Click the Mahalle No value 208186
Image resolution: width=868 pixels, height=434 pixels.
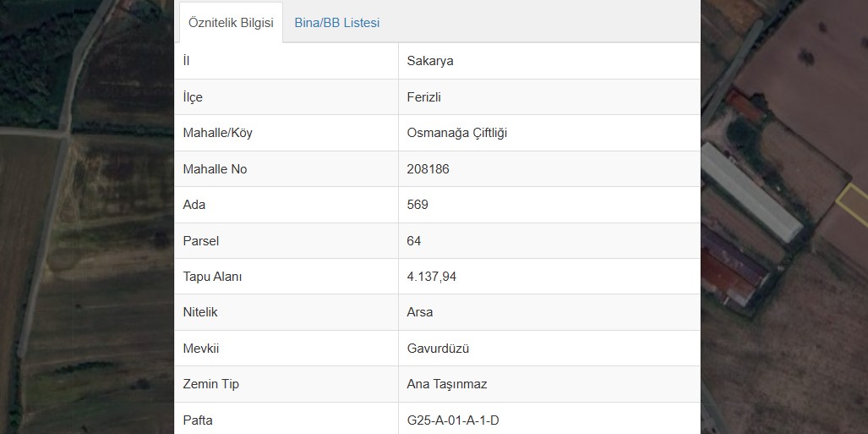coord(428,169)
